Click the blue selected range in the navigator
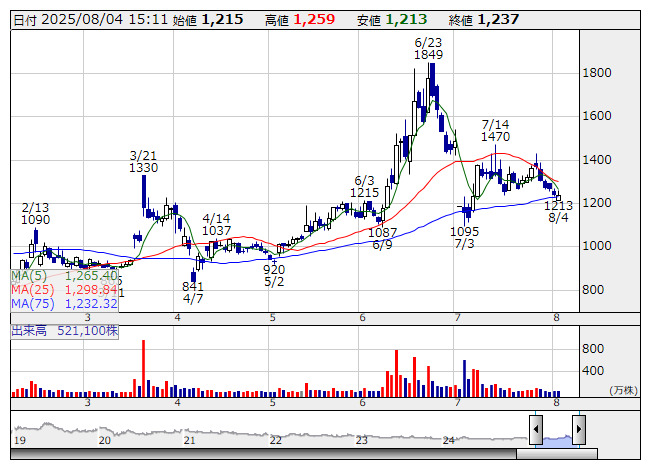 557,436
